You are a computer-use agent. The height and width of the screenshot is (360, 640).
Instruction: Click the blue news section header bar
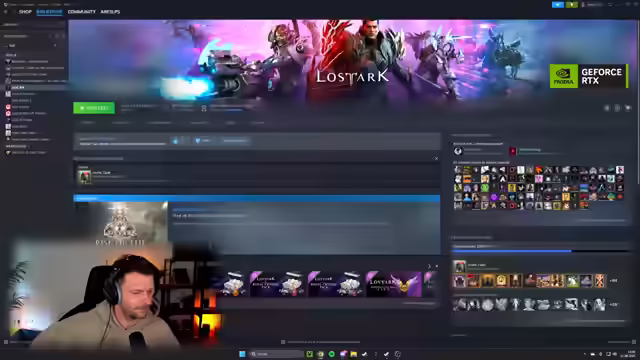point(257,198)
